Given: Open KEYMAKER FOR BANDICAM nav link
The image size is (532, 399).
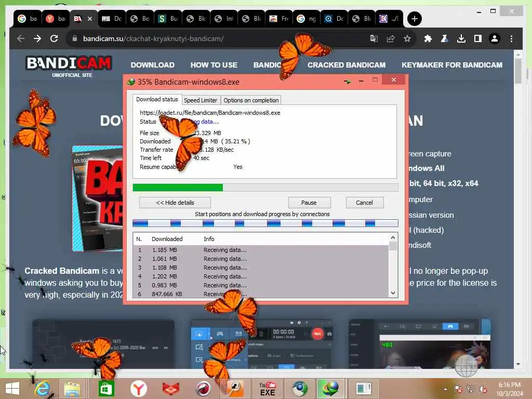Looking at the screenshot, I should tap(452, 65).
